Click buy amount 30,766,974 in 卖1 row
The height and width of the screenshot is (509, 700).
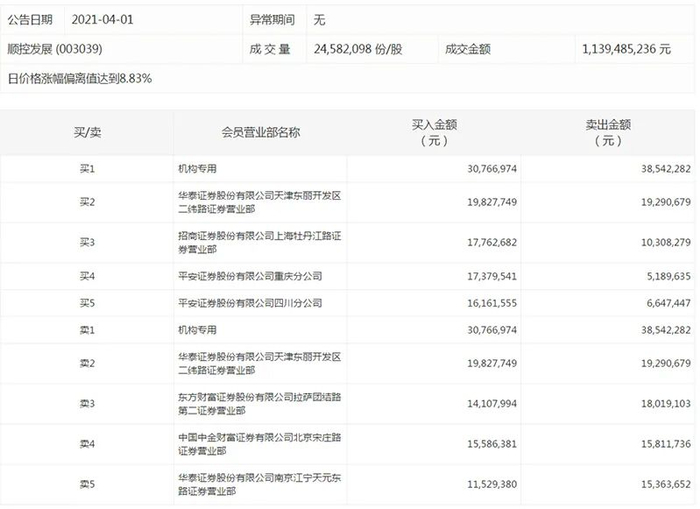(x=492, y=330)
